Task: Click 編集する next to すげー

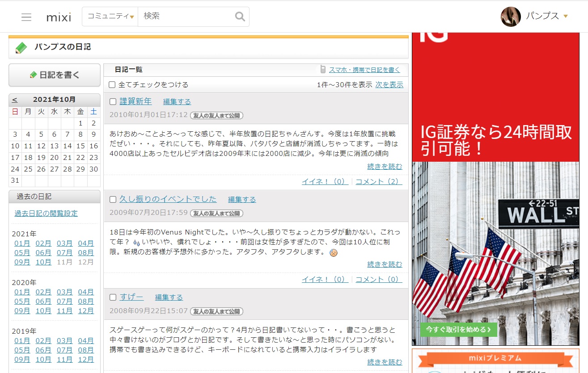Action: pos(169,297)
